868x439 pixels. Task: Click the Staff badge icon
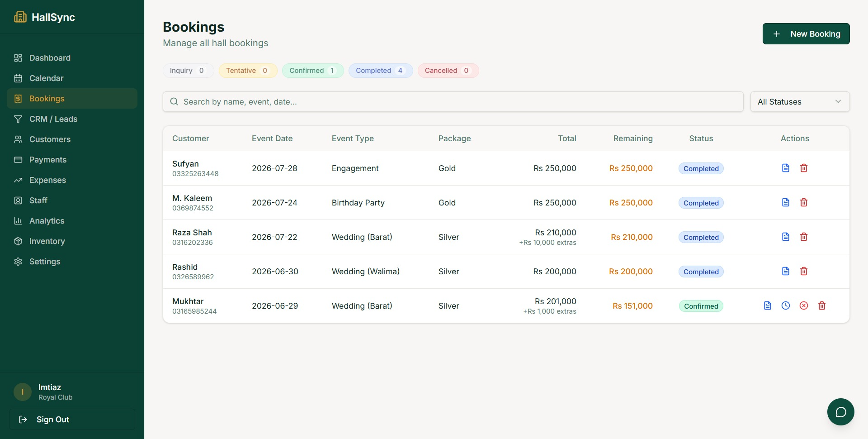click(x=18, y=200)
